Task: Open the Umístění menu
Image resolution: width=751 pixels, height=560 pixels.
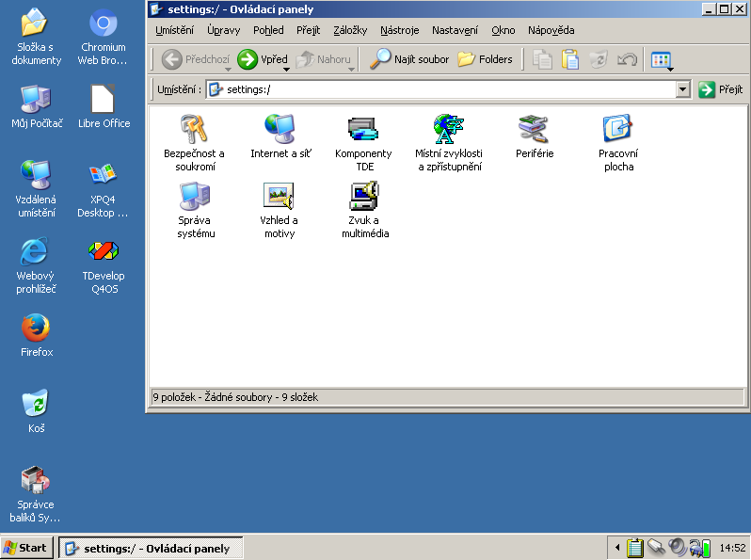Action: click(x=174, y=30)
